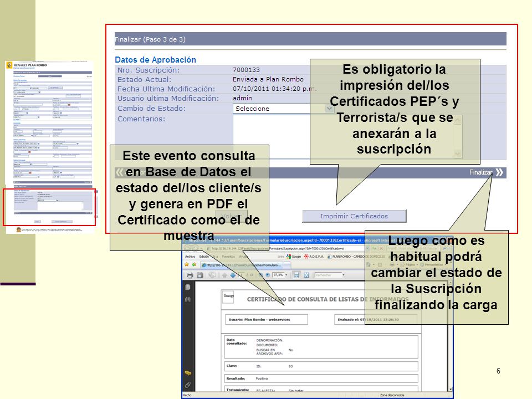Screen dimensions: 532x399
Task: Open the A.D.E.F.A. link in the Links bar
Action: point(314,257)
